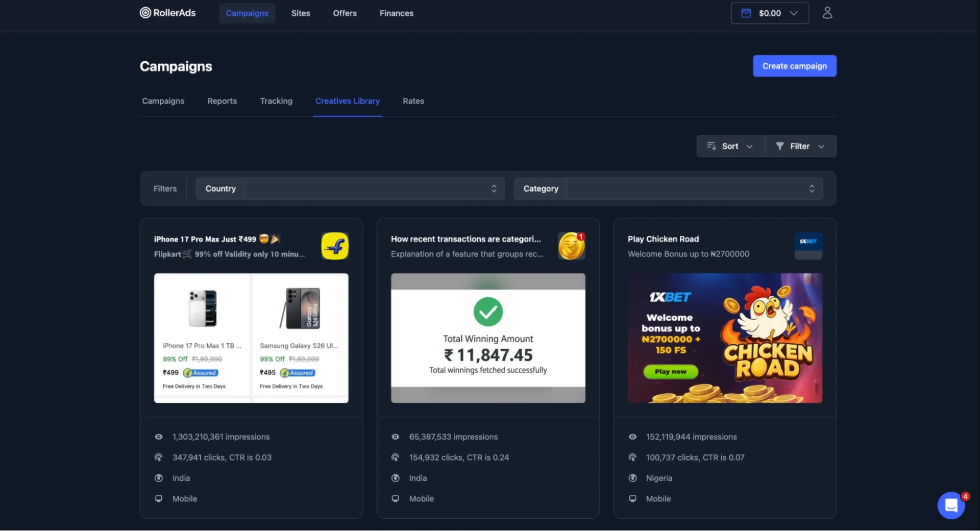Open the Category filter selector
This screenshot has height=531, width=980.
[668, 188]
